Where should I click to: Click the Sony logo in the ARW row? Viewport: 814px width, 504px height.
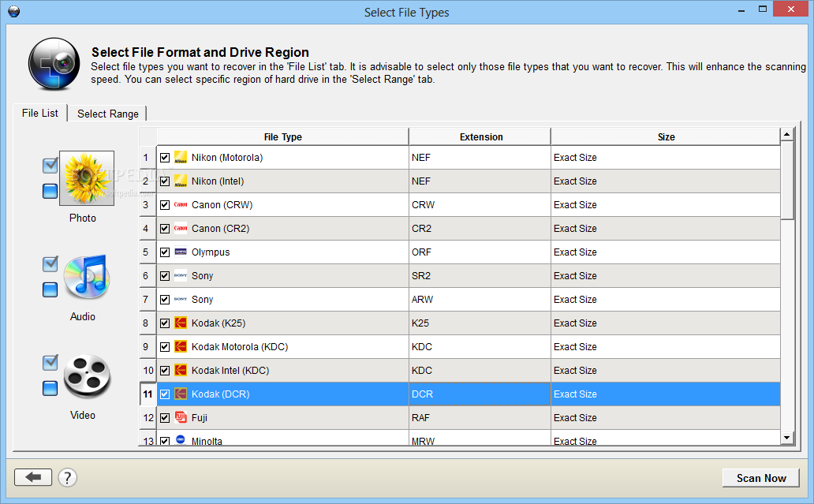[x=180, y=300]
